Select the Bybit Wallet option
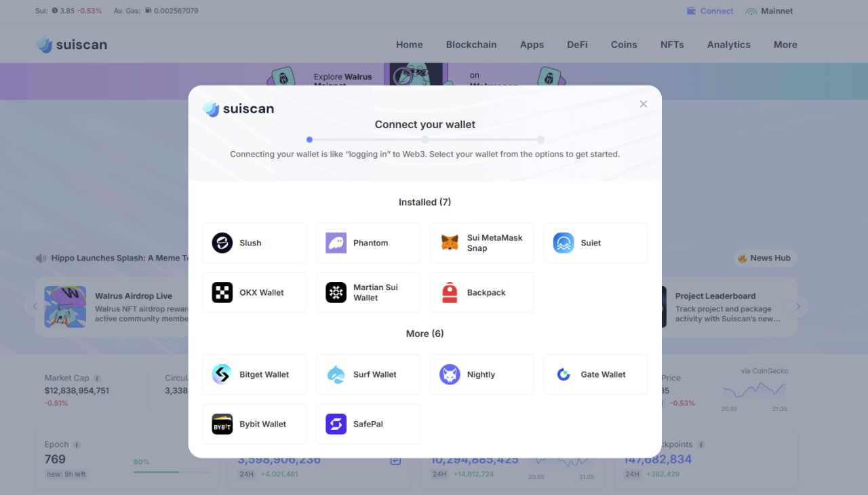This screenshot has height=495, width=868. pyautogui.click(x=254, y=424)
